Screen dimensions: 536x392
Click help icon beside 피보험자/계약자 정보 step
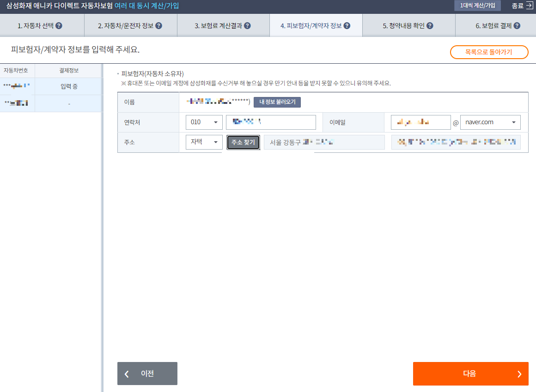(347, 25)
